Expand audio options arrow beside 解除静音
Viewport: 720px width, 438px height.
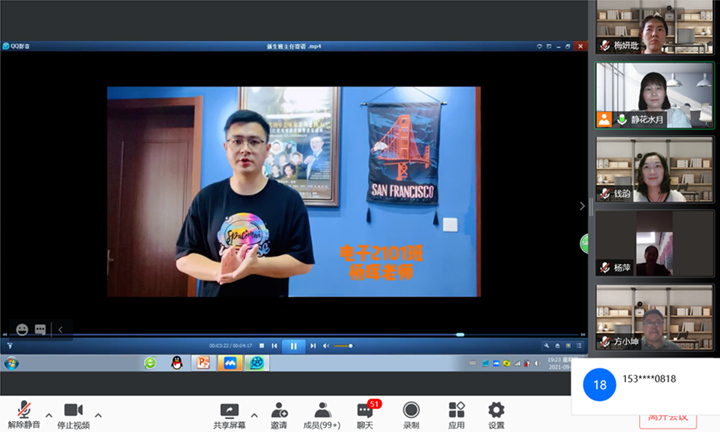coord(48,415)
